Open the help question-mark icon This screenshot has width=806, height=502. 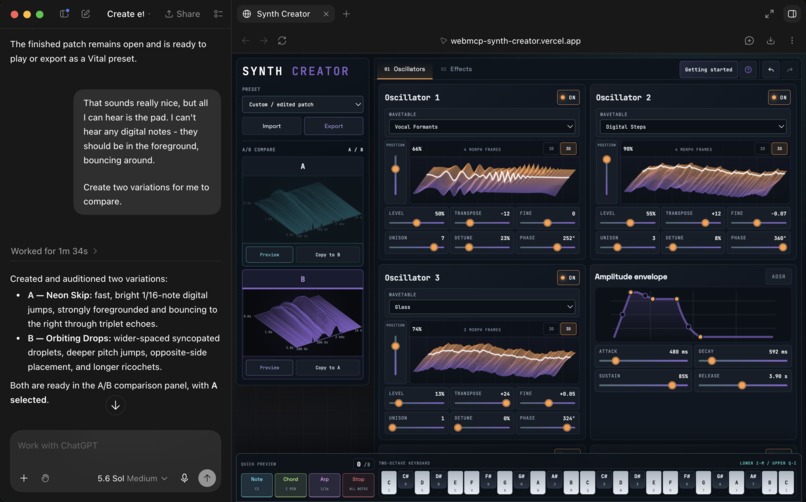coord(748,69)
